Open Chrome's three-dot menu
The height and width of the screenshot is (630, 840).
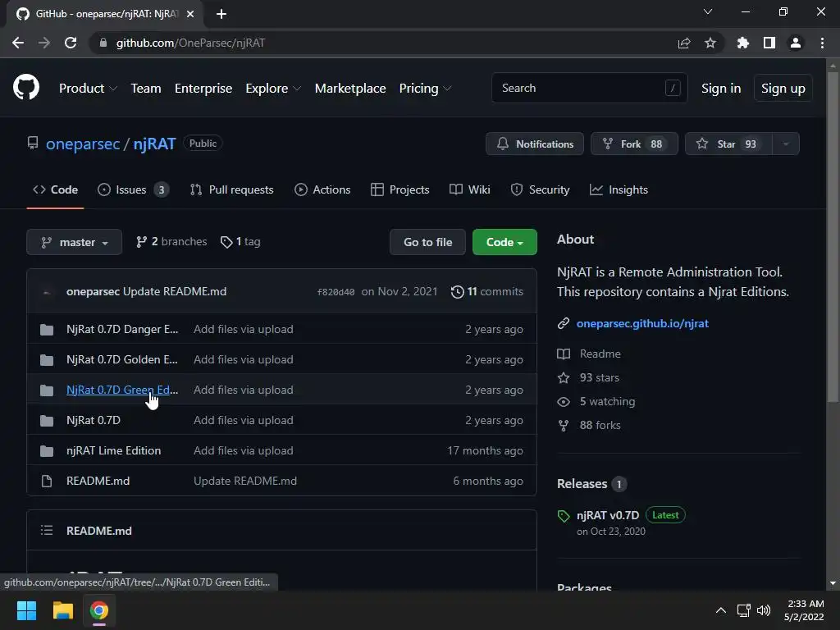tap(822, 43)
